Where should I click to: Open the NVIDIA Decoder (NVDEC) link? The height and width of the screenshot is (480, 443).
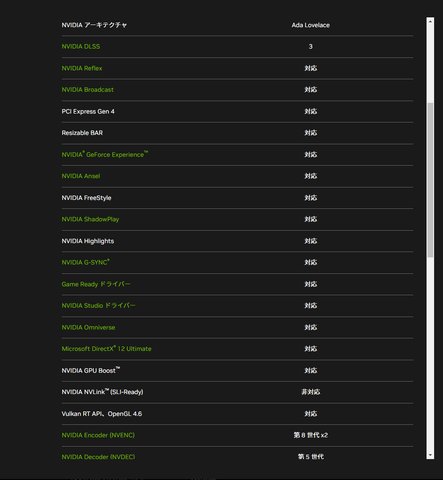coord(98,457)
